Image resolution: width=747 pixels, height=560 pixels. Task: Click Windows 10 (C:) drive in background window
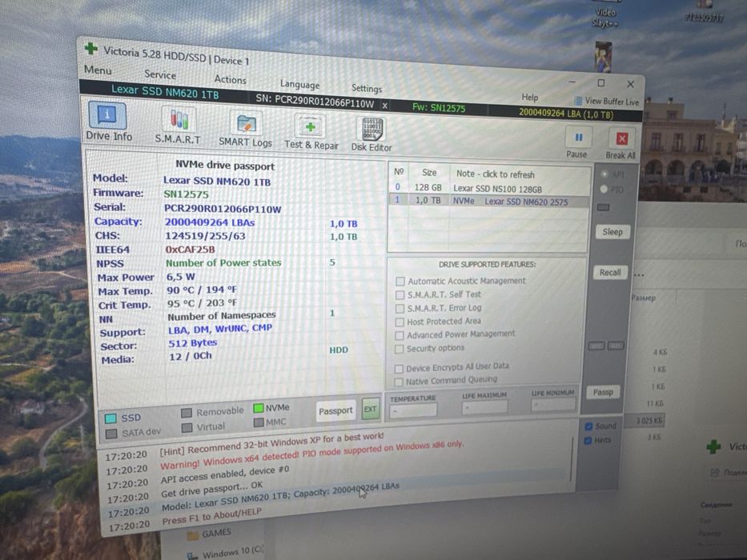tap(225, 553)
